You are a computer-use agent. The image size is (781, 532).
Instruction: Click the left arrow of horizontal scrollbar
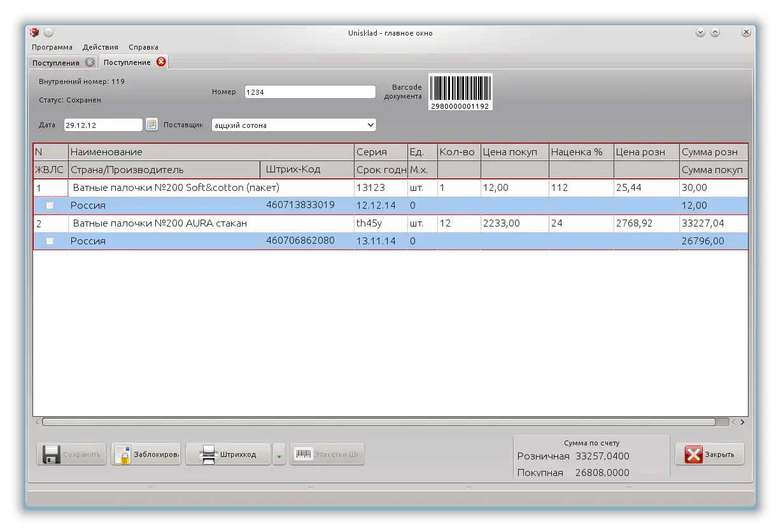(38, 422)
